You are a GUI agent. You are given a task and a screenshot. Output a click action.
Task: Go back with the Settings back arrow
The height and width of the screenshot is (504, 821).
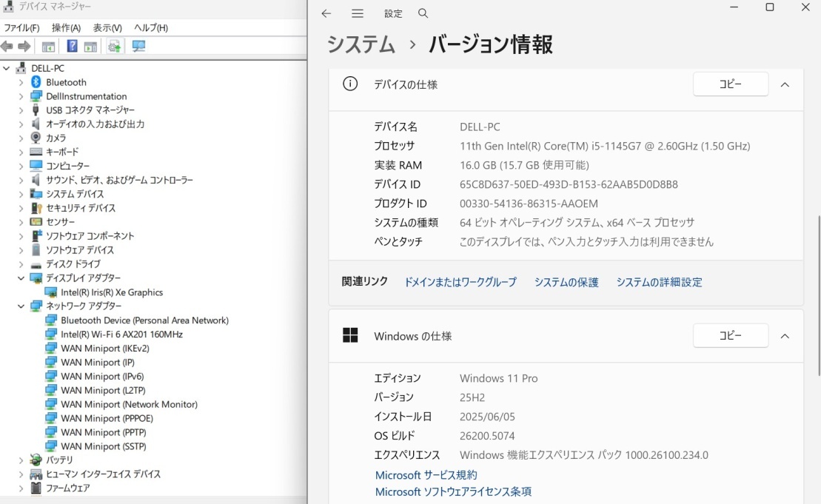326,13
